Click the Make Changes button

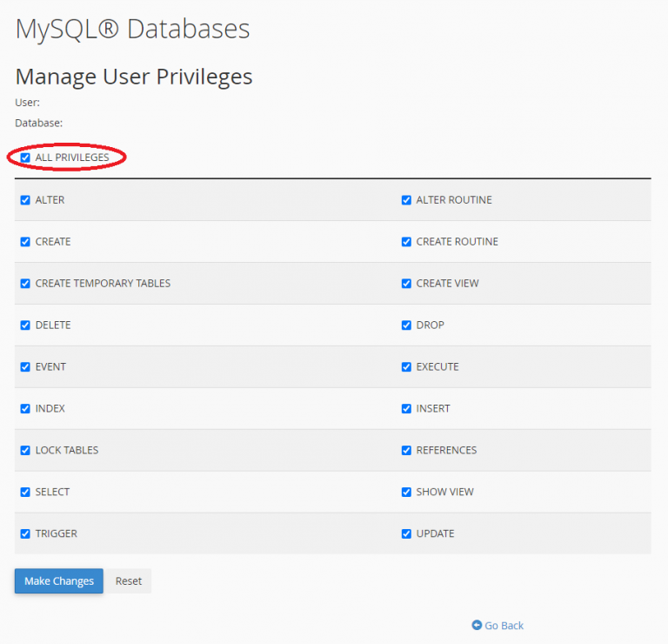tap(59, 581)
